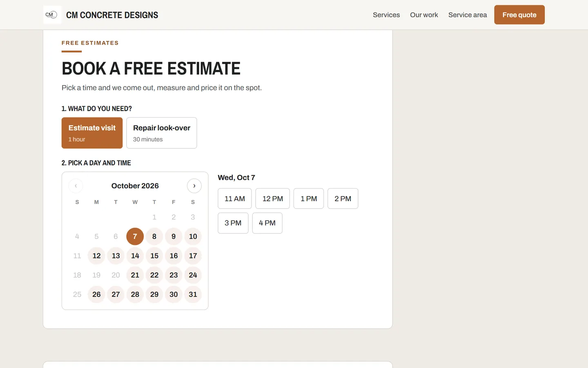Click the October 2026 month heading
588x368 pixels.
(x=135, y=186)
